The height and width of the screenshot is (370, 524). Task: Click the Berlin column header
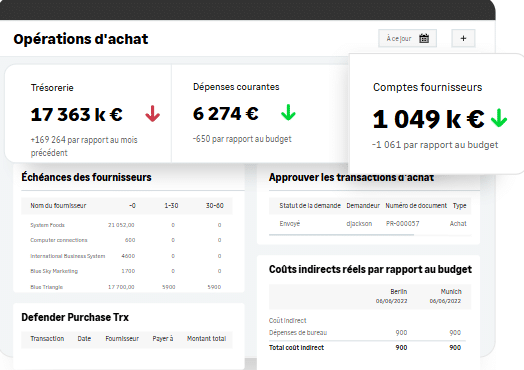(x=398, y=291)
